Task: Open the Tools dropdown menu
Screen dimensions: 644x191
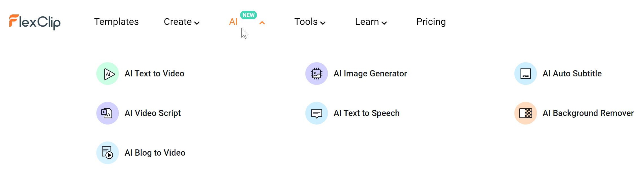Action: (x=310, y=22)
